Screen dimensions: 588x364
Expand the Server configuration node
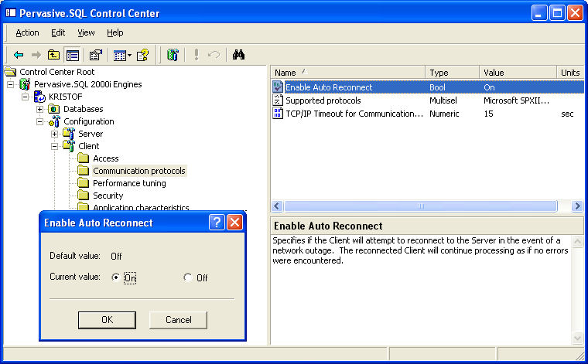(54, 134)
